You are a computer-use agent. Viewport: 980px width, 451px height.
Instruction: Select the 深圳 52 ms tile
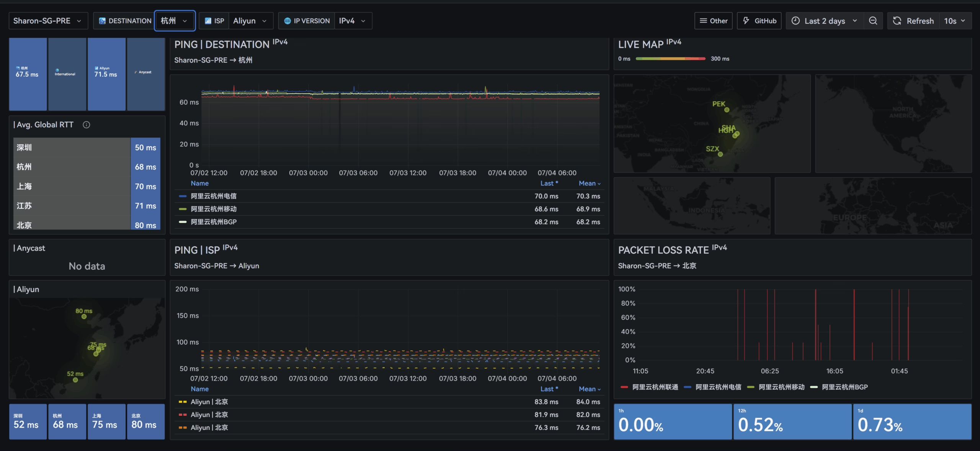[28, 421]
